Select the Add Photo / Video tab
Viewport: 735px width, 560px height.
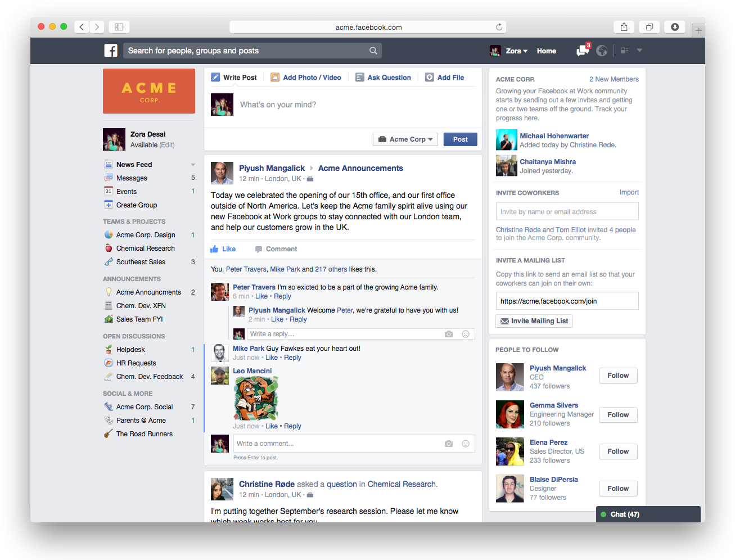pos(306,78)
